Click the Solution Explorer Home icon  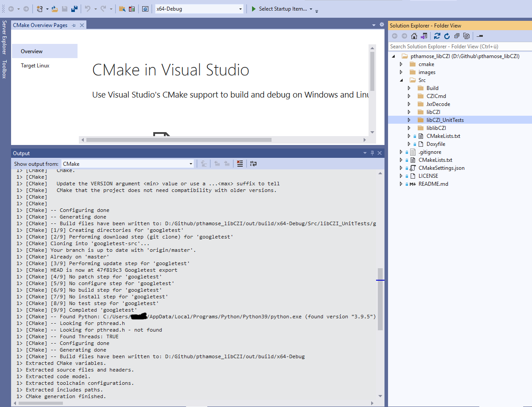pyautogui.click(x=414, y=36)
